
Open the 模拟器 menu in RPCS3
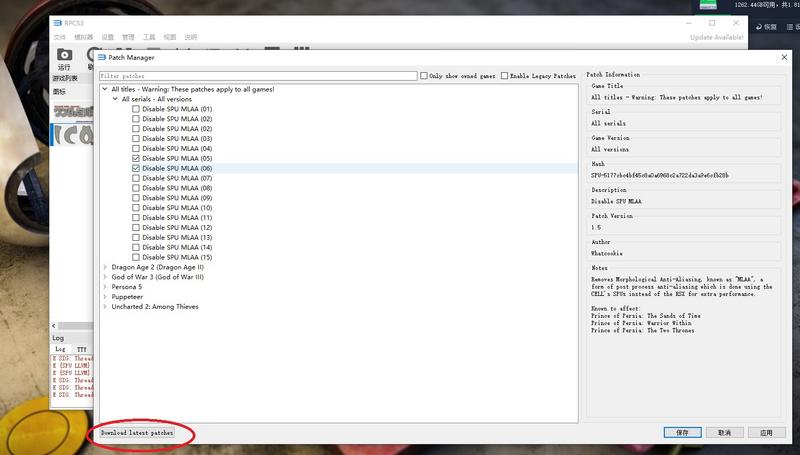coord(84,37)
